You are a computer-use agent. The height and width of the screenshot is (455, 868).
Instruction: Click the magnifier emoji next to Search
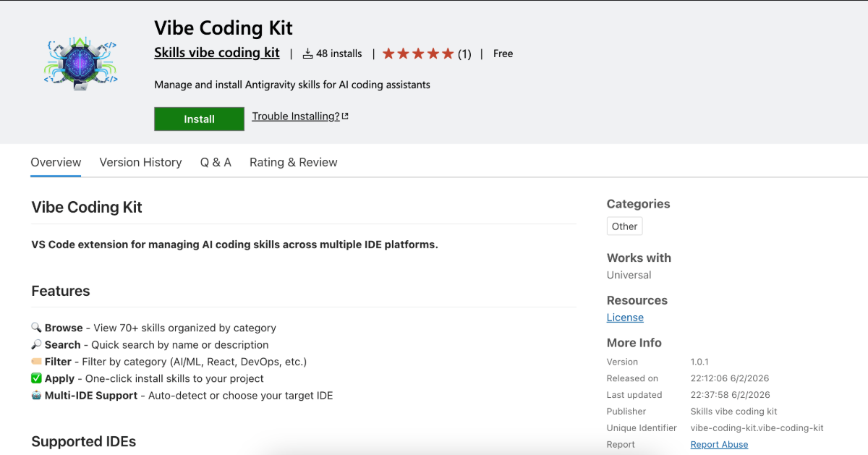tap(37, 344)
